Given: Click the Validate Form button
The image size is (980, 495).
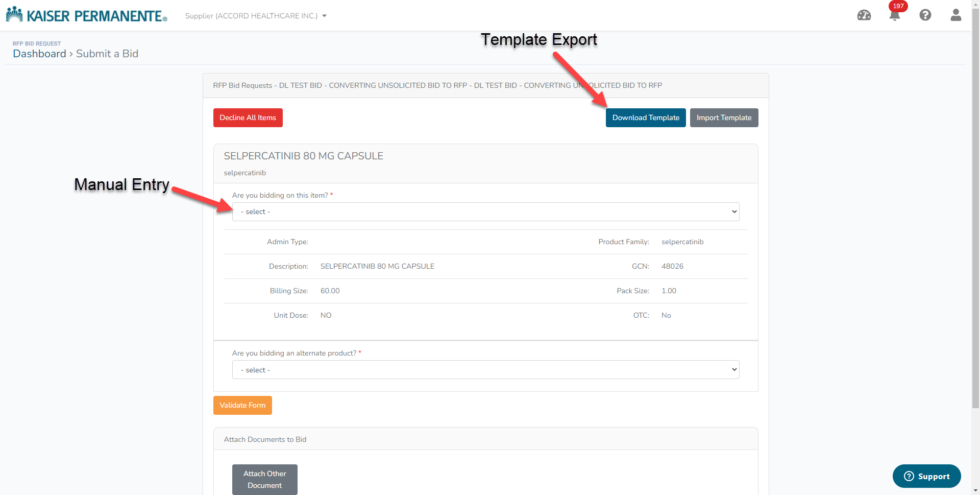Looking at the screenshot, I should tap(242, 405).
